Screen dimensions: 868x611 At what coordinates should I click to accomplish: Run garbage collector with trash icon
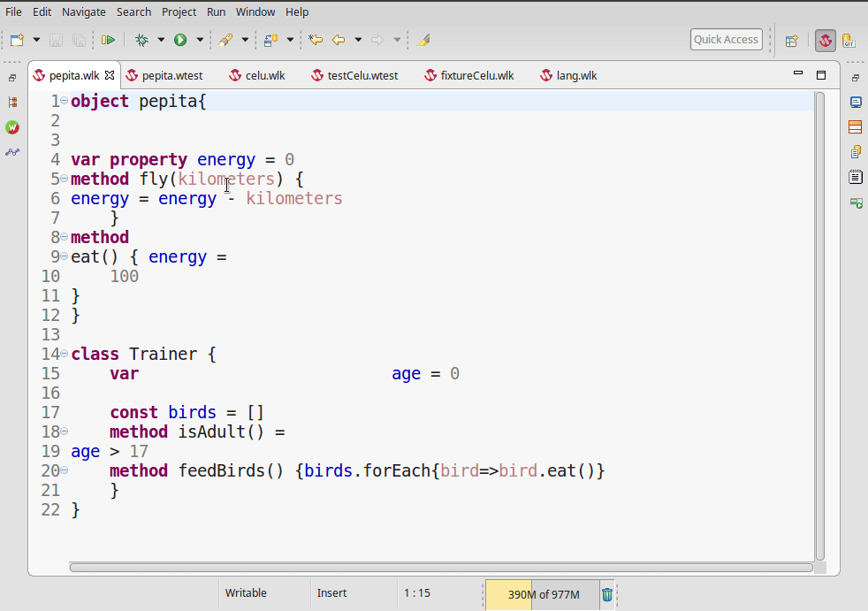point(607,594)
